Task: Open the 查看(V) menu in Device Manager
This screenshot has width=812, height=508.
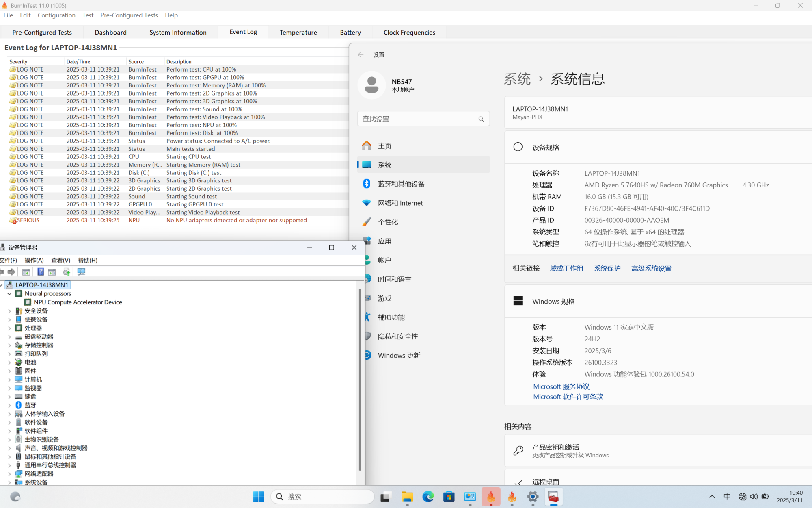Action: click(x=61, y=261)
